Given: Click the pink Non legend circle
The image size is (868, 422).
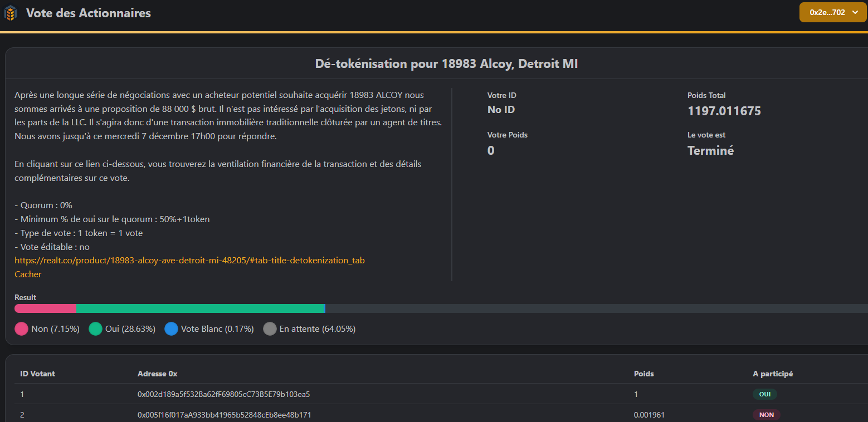Looking at the screenshot, I should (22, 329).
